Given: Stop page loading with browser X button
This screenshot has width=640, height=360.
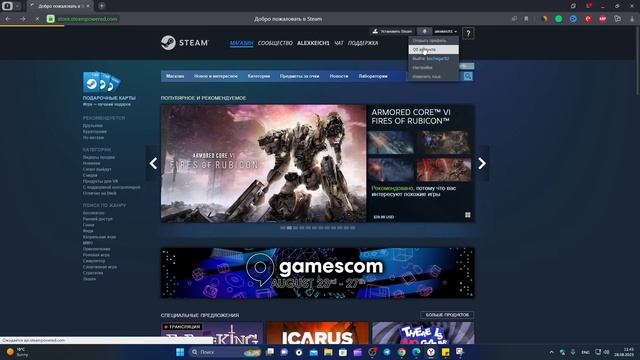Looking at the screenshot, I should 37,19.
